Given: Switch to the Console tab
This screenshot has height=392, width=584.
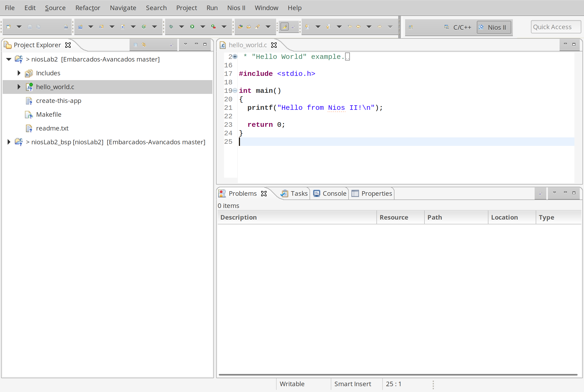Looking at the screenshot, I should tap(330, 194).
